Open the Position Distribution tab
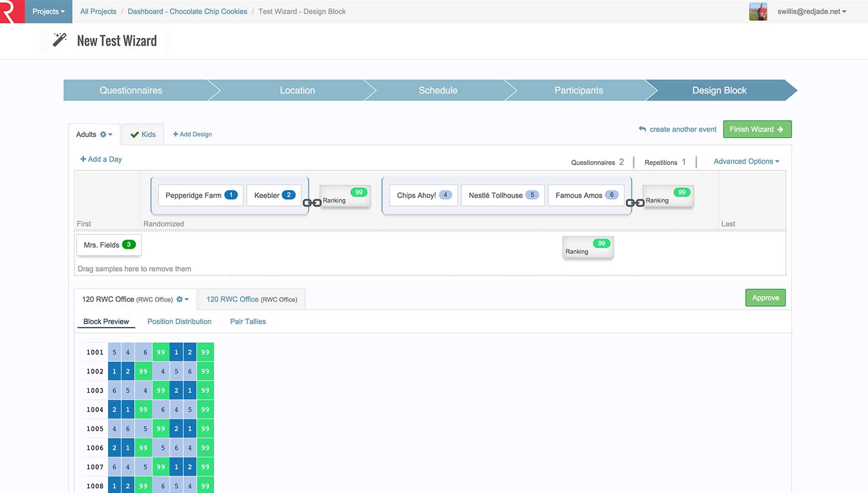 (x=179, y=321)
